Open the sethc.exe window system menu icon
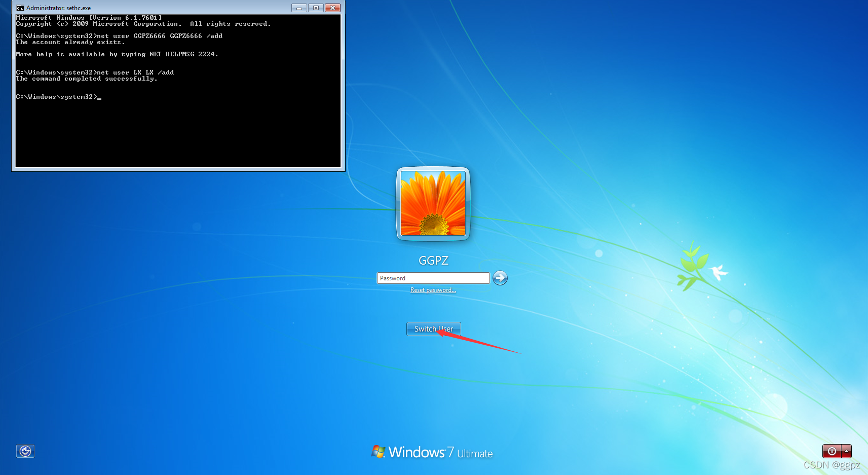Viewport: 868px width, 475px height. click(x=20, y=8)
